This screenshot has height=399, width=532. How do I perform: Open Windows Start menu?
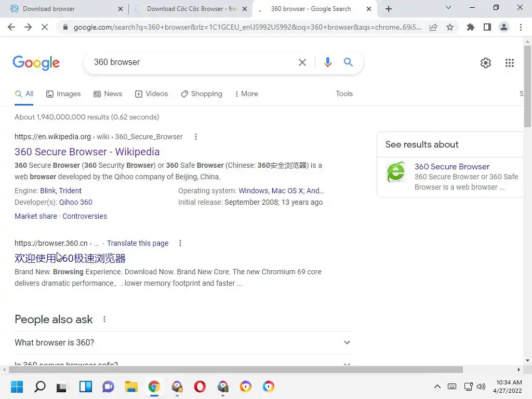coord(17,387)
